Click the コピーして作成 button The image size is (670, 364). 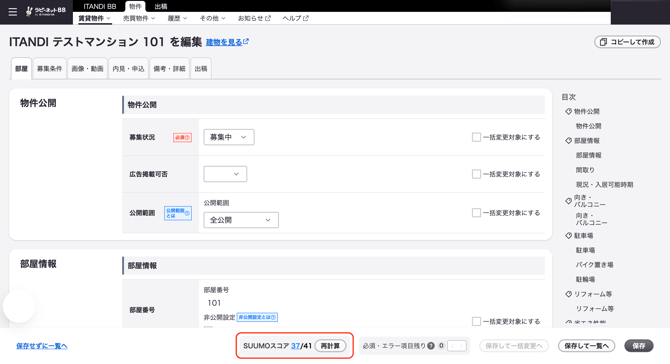point(627,42)
